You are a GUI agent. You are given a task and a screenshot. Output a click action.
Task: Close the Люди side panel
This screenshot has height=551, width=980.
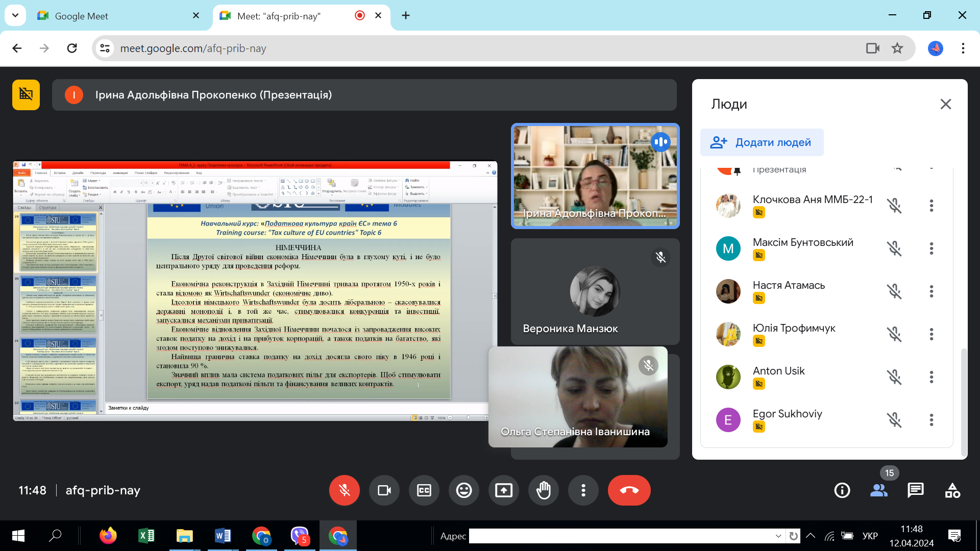click(x=946, y=104)
